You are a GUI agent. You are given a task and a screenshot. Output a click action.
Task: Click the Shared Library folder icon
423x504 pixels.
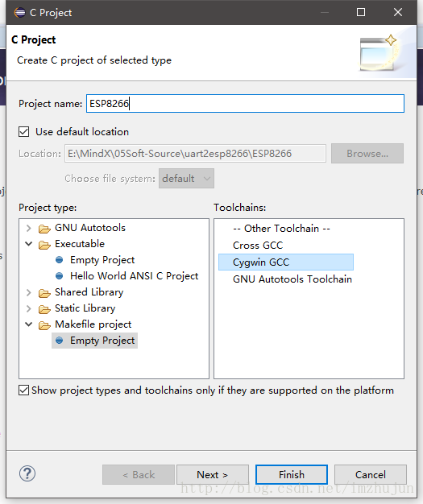(44, 293)
